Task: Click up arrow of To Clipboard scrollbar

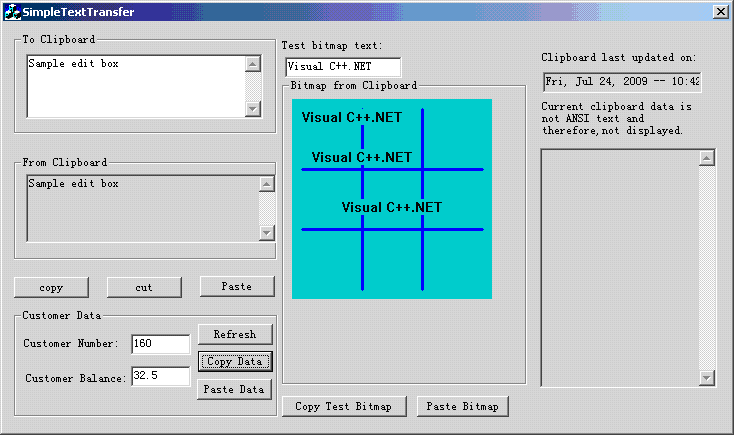Action: (253, 64)
